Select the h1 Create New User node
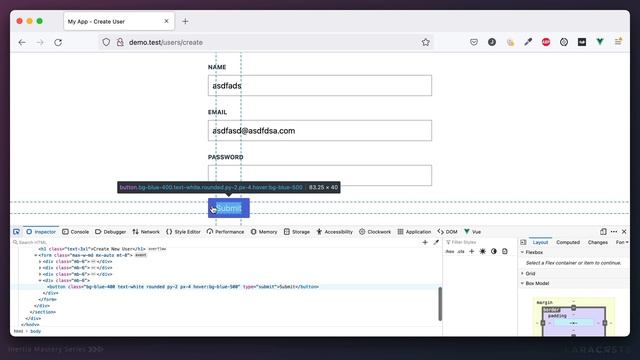The image size is (640, 360). [x=92, y=249]
